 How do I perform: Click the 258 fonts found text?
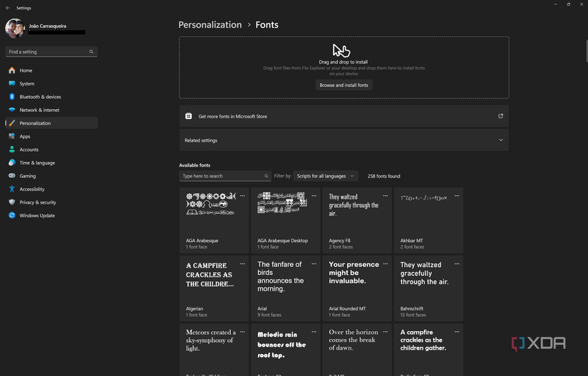click(383, 176)
